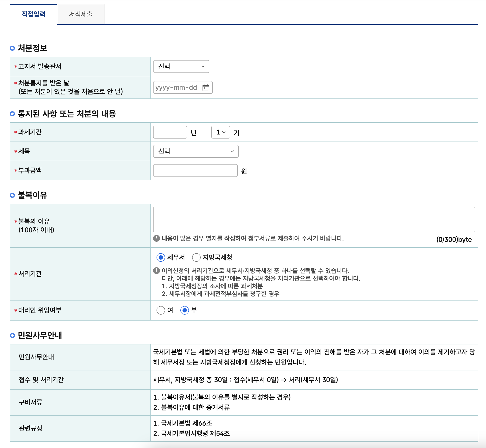Click the 불복이유 section bullet icon

pos(12,195)
